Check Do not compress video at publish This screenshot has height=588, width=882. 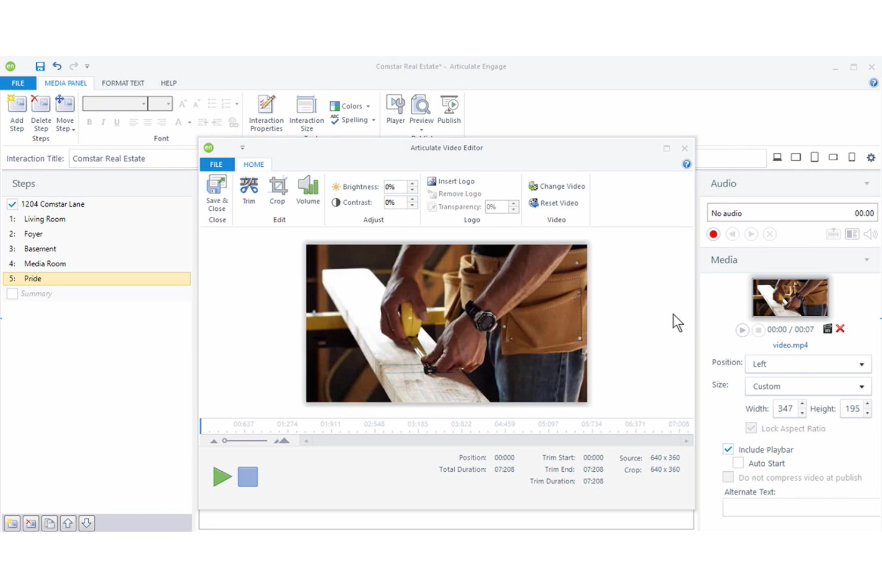(x=728, y=477)
